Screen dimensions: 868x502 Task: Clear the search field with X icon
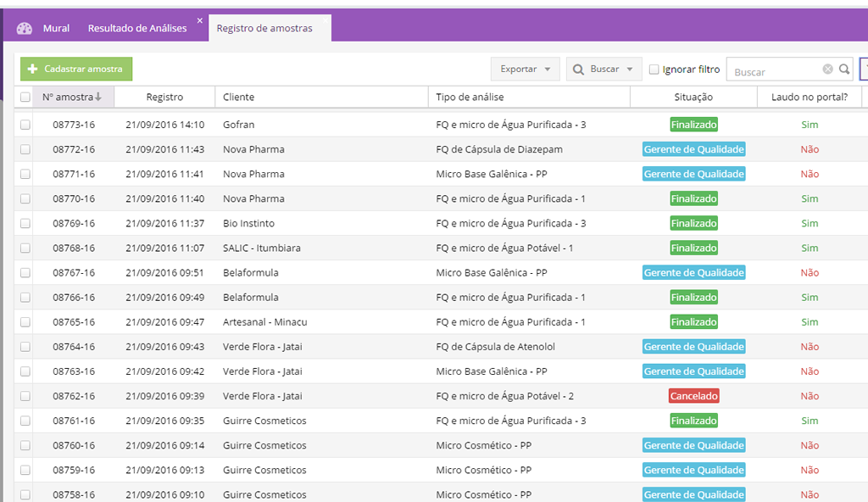coord(827,69)
